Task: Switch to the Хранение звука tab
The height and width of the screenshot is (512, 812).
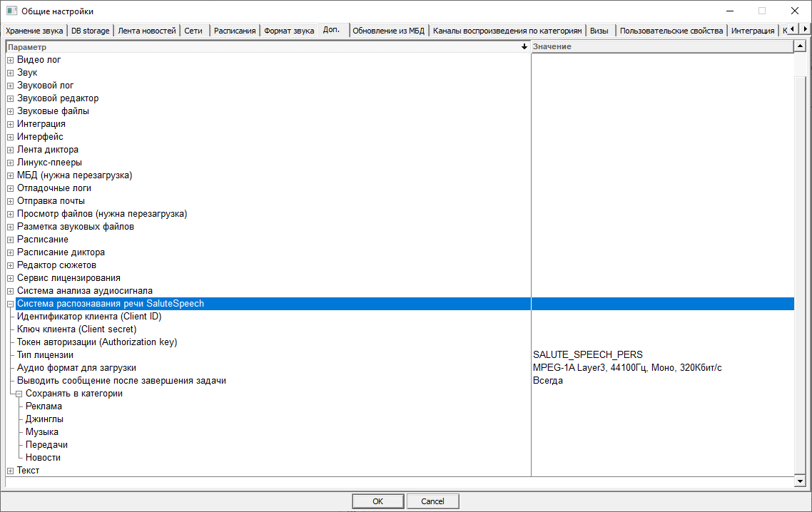Action: tap(34, 31)
